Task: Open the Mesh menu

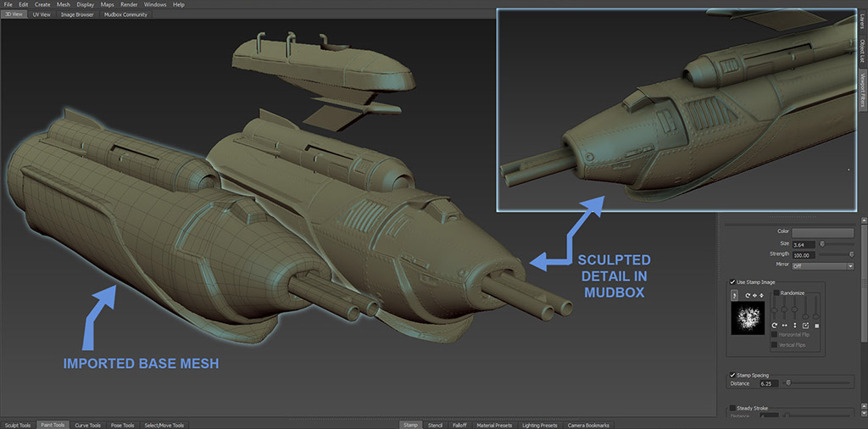Action: point(63,4)
